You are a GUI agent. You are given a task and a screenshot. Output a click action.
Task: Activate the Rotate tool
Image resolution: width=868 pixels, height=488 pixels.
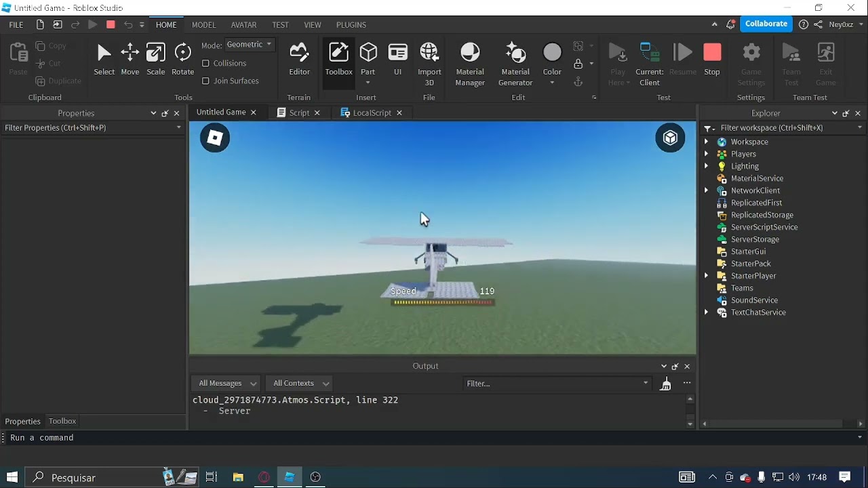[x=182, y=59]
